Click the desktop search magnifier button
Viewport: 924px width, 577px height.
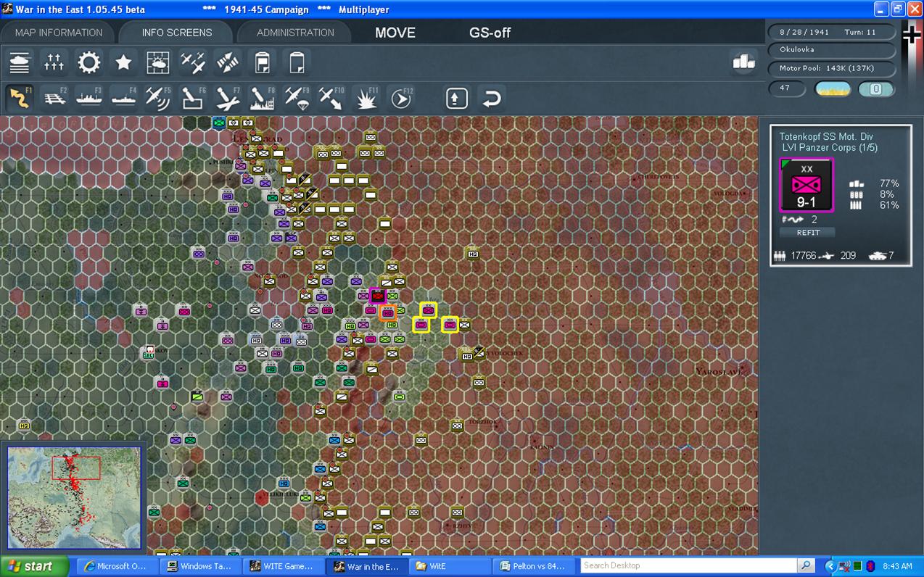click(806, 565)
